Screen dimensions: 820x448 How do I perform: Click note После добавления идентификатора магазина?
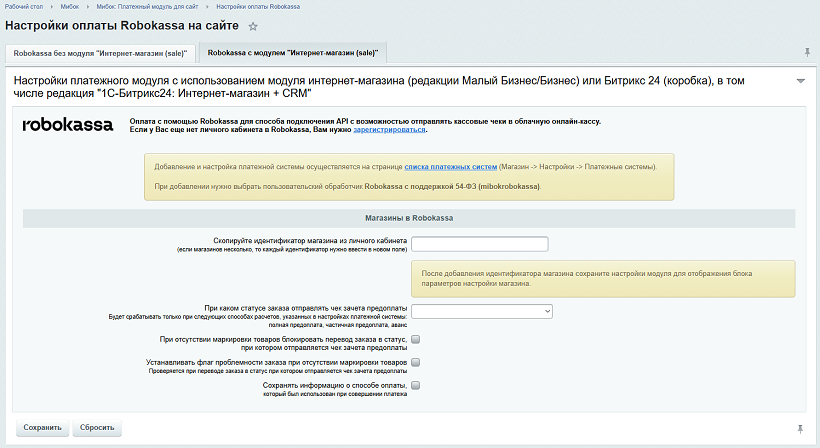[603, 279]
